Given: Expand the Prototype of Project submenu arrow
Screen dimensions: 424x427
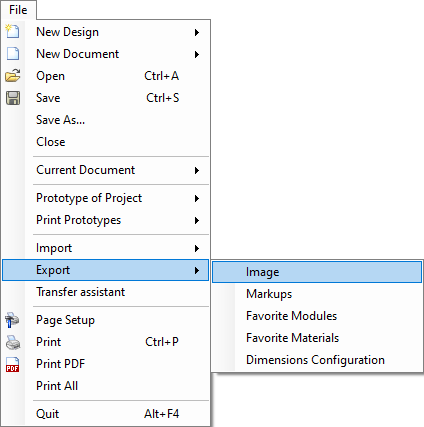Looking at the screenshot, I should 197,198.
